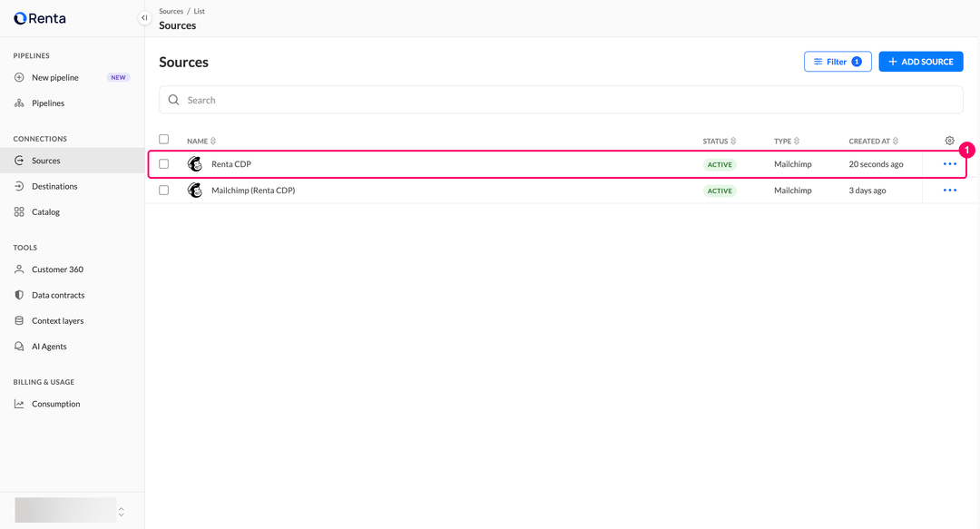Click the Search input field
This screenshot has width=980, height=529.
tap(561, 100)
